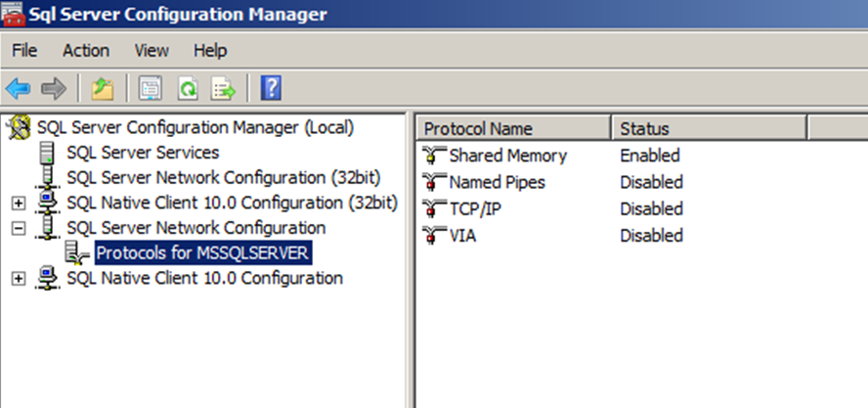
Task: Click the VIA protocol icon
Action: click(x=433, y=236)
